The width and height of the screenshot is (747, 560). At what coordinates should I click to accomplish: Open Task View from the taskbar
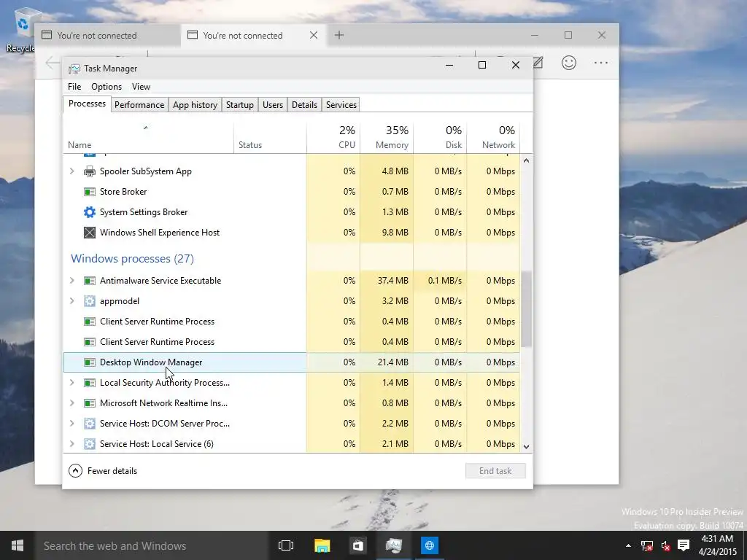coord(286,545)
